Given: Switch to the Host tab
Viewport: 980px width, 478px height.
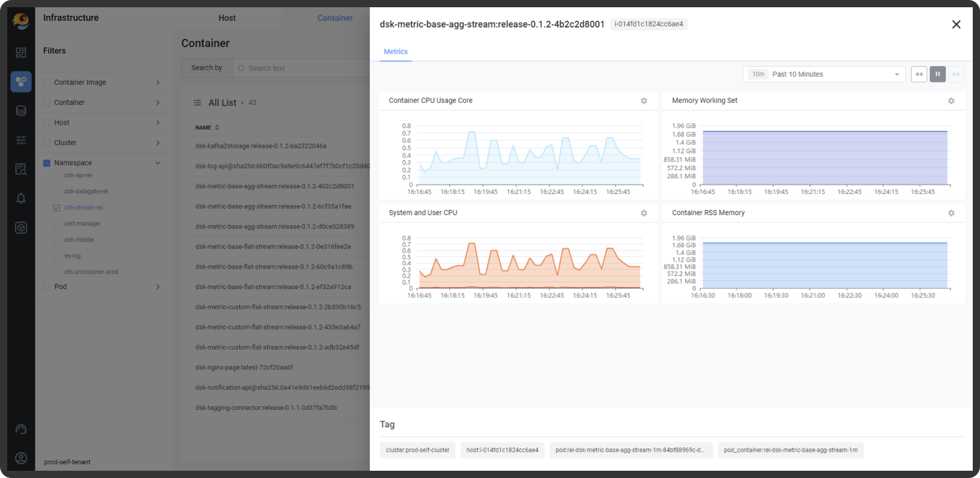Looking at the screenshot, I should pos(227,18).
